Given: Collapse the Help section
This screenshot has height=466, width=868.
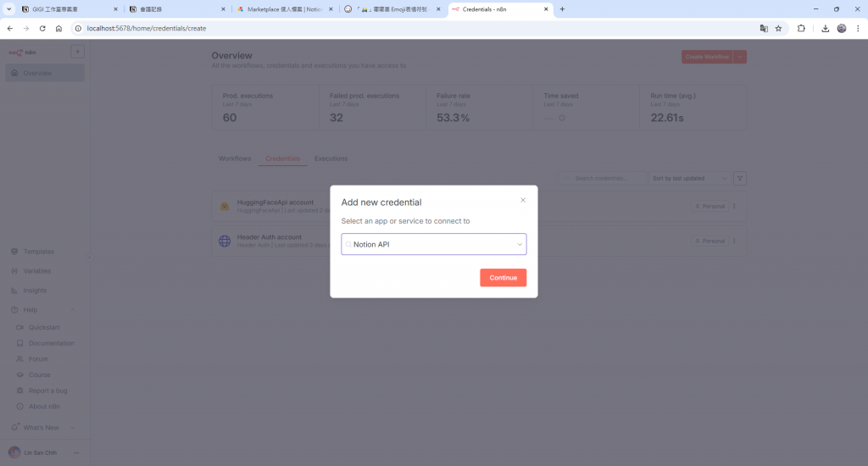Looking at the screenshot, I should pos(73,310).
